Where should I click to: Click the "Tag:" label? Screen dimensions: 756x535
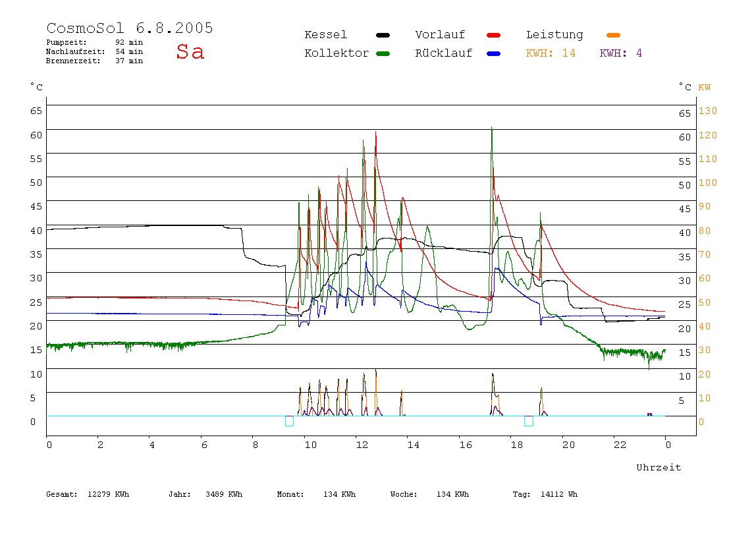tap(521, 494)
